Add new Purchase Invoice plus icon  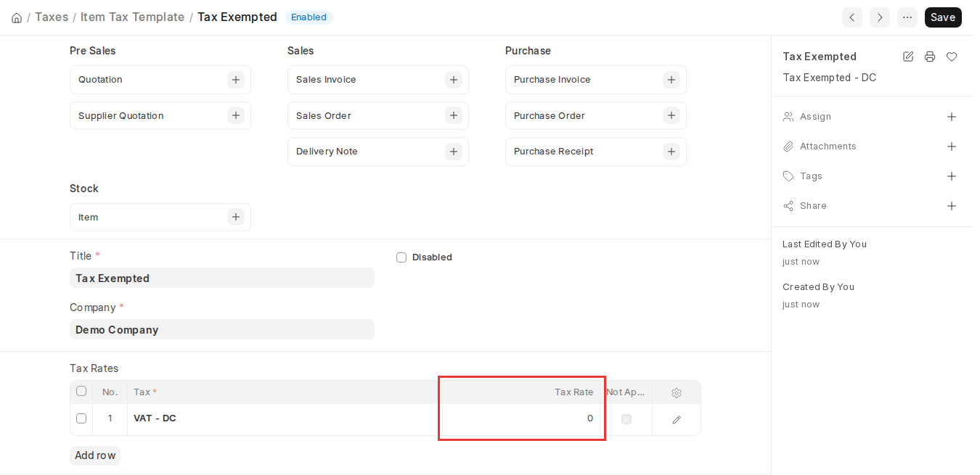[671, 80]
